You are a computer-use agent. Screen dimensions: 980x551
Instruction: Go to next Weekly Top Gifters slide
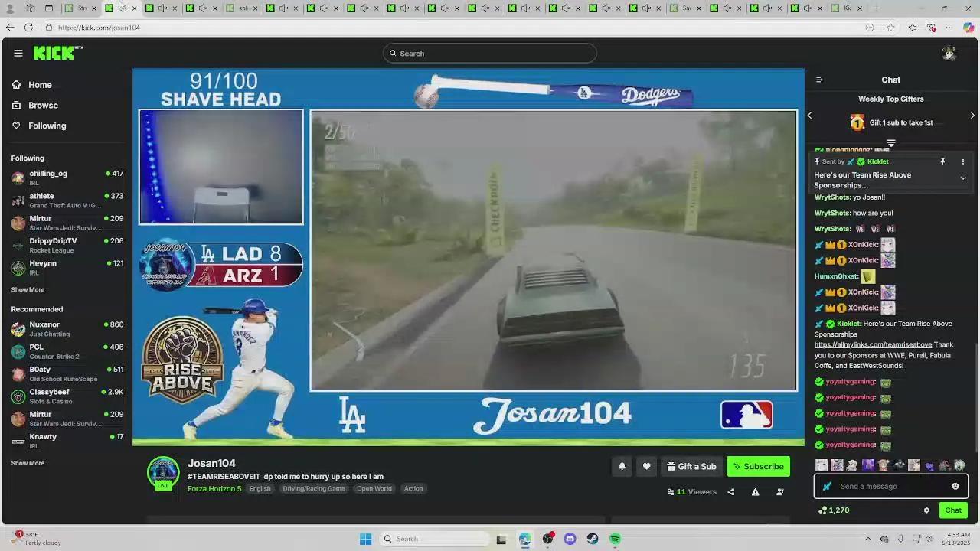[x=972, y=116]
